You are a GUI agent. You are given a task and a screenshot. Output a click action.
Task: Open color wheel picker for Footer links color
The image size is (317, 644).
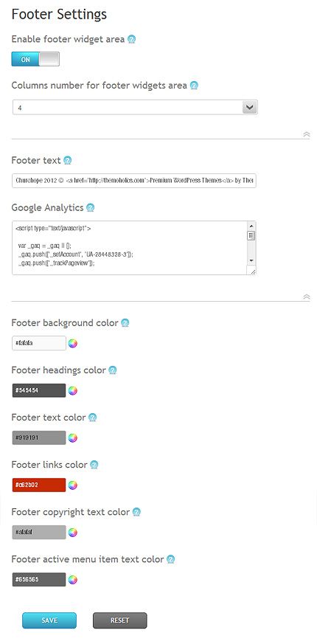point(73,485)
